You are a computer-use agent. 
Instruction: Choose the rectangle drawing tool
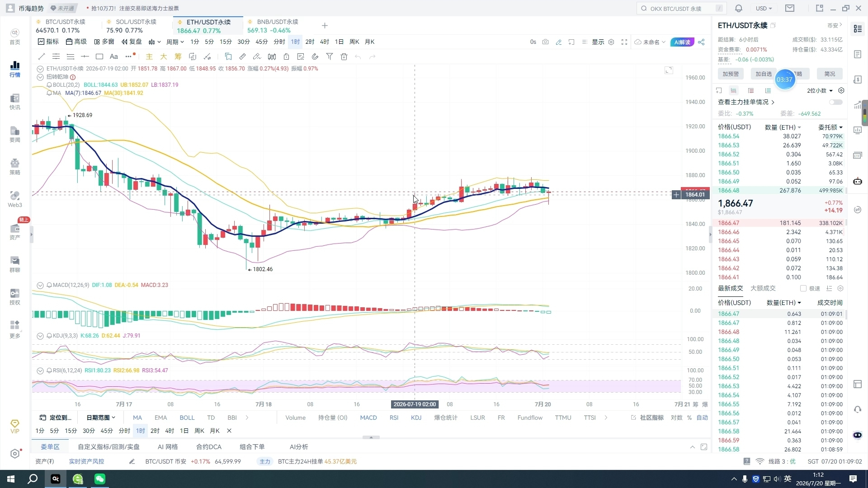[99, 56]
